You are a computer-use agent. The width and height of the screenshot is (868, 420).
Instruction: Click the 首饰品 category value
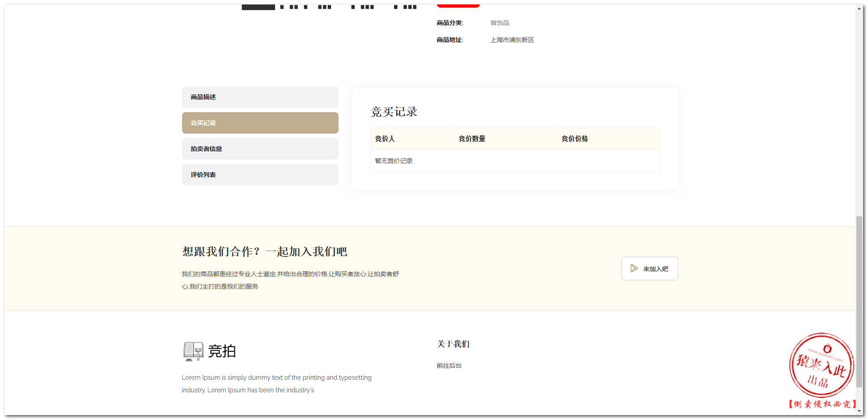pos(500,23)
